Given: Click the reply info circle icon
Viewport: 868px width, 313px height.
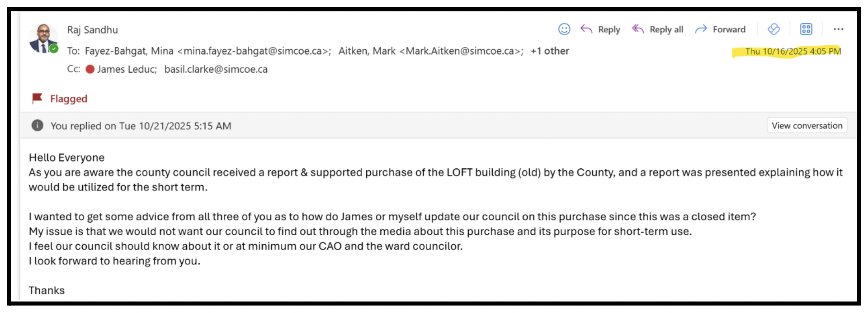Looking at the screenshot, I should pyautogui.click(x=37, y=126).
